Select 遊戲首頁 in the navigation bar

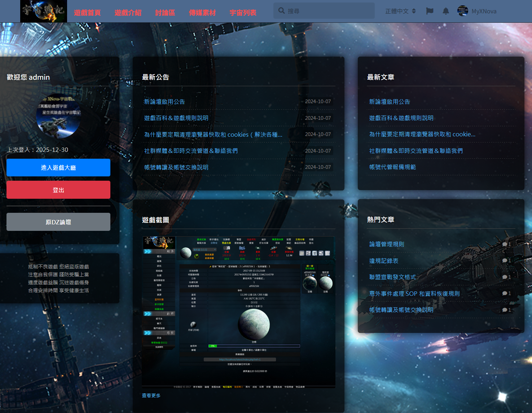pos(87,12)
